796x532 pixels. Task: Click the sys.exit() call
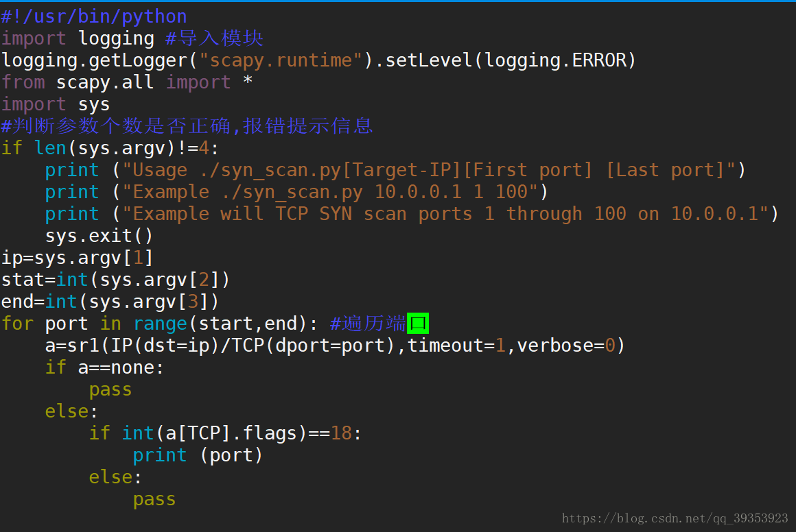99,236
